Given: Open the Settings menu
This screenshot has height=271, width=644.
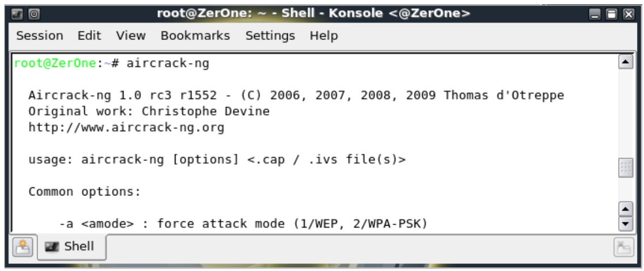Looking at the screenshot, I should [x=270, y=36].
